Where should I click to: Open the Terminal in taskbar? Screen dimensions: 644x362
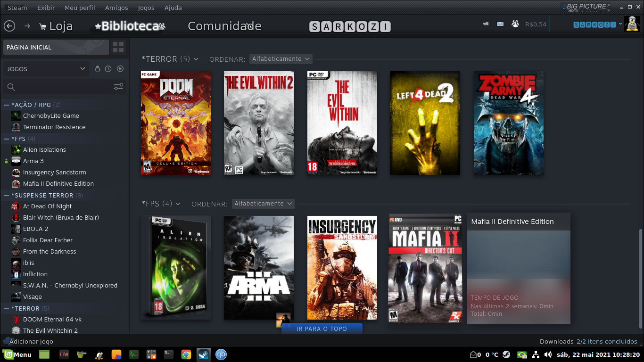pyautogui.click(x=169, y=354)
